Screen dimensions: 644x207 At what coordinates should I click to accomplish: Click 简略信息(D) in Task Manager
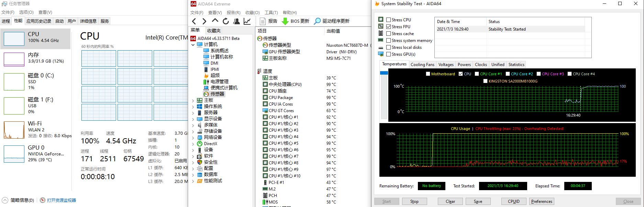[x=22, y=200]
